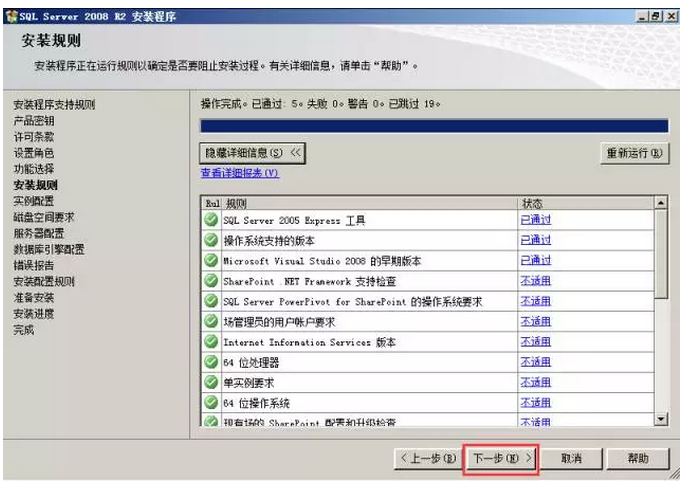Viewport: 689px width, 484px height.
Task: Open 已通过 status for Visual Studio 2008 row
Action: pos(536,260)
